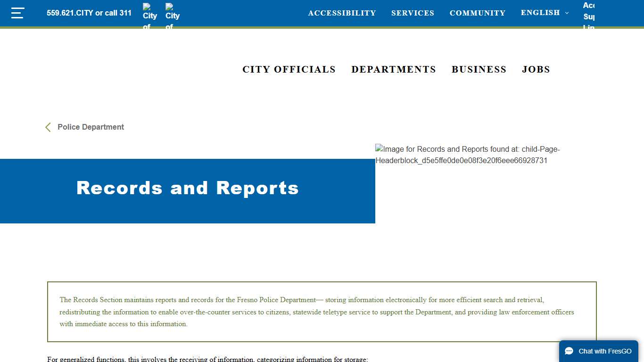This screenshot has width=644, height=362.
Task: Switch to the BUSINESS section
Action: (479, 69)
